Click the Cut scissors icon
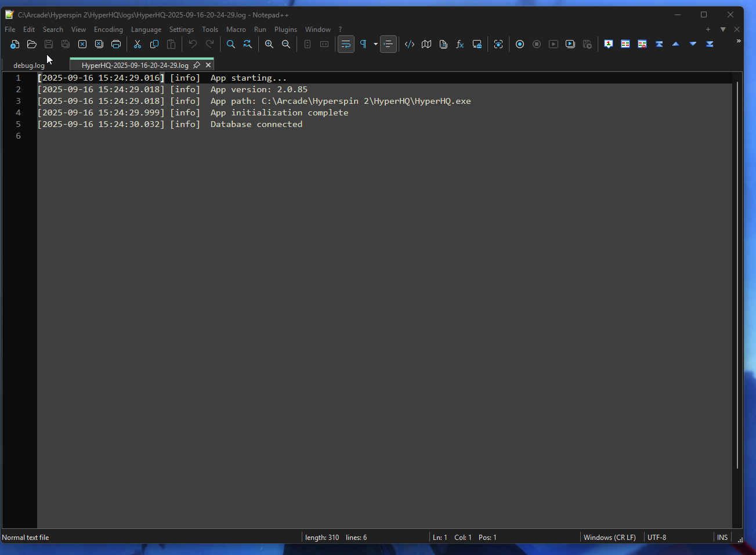Screen dimensions: 756x555 pyautogui.click(x=138, y=44)
